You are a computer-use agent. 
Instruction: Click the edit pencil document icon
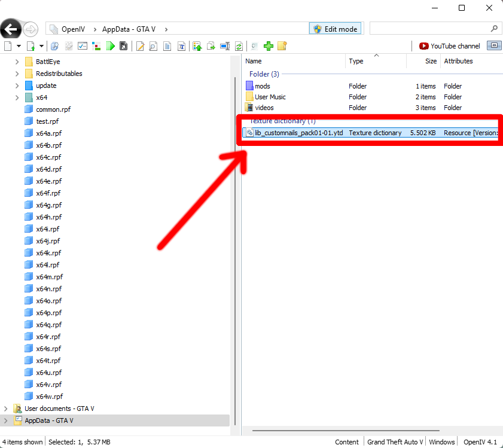pos(140,46)
